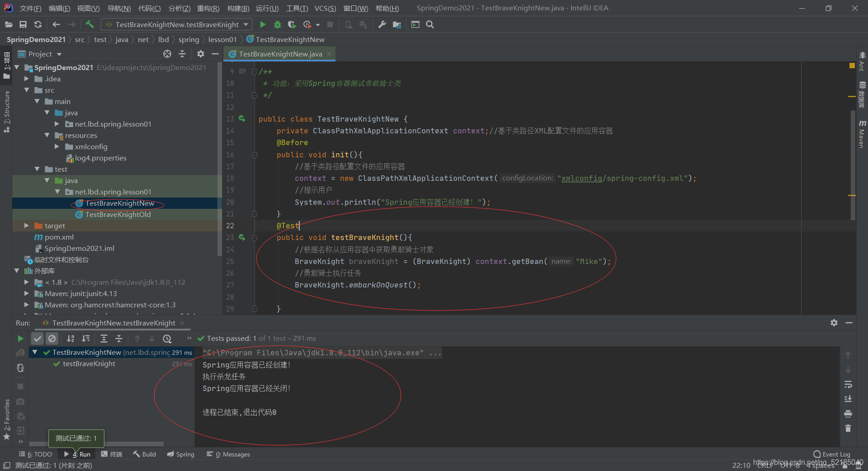Click the Back navigation arrow
This screenshot has width=868, height=471.
tap(56, 24)
